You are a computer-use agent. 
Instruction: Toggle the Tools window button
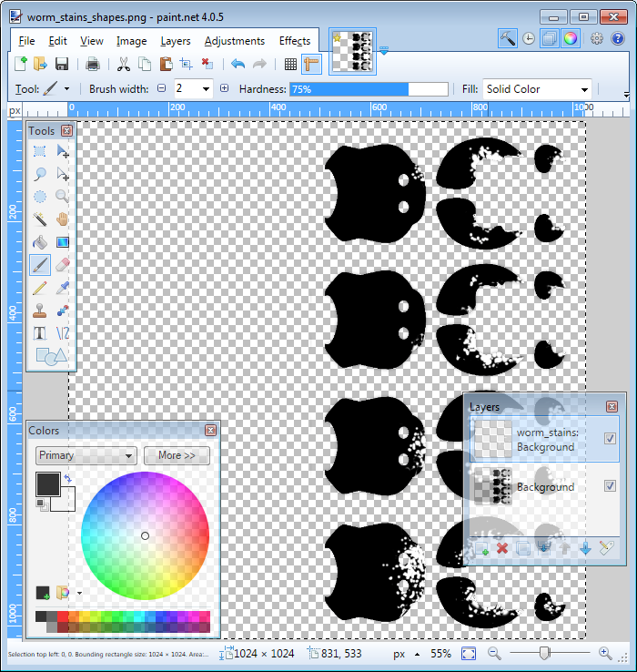tap(508, 38)
